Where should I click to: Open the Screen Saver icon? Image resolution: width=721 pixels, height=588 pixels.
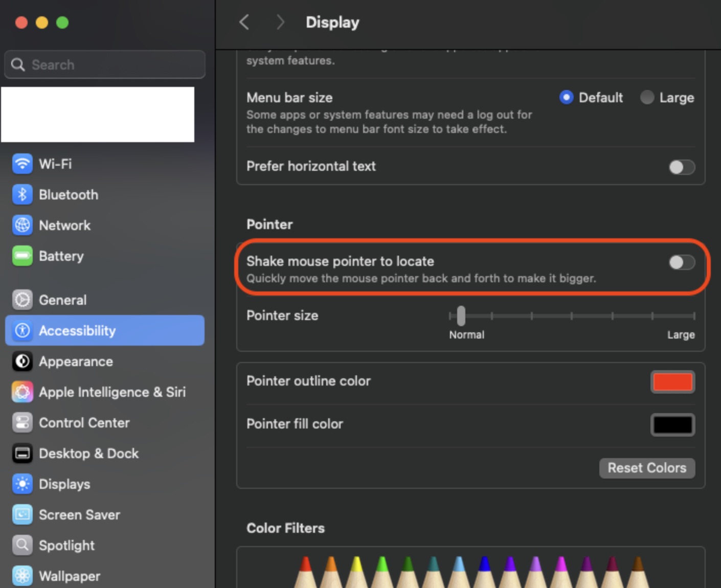point(22,515)
